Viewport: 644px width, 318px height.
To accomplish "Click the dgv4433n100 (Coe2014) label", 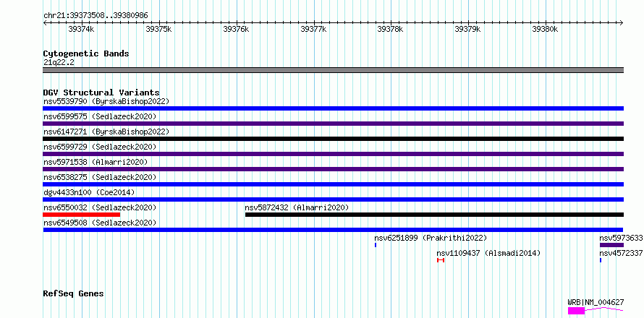I will [x=89, y=192].
